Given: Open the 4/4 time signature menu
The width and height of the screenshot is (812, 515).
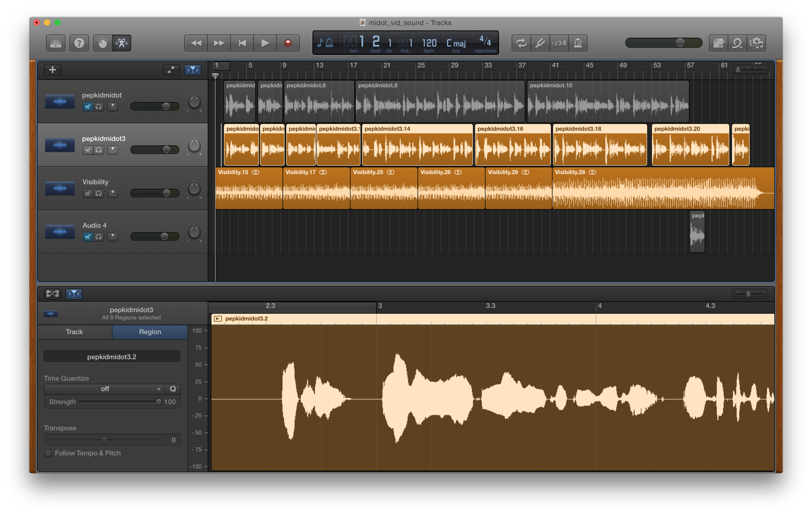Looking at the screenshot, I should (x=485, y=44).
